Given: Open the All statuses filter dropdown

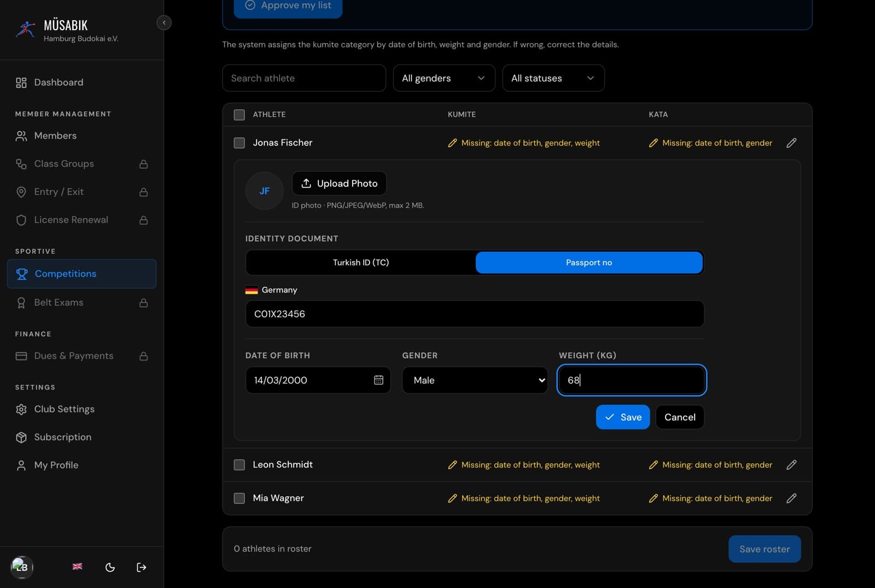Looking at the screenshot, I should point(553,78).
